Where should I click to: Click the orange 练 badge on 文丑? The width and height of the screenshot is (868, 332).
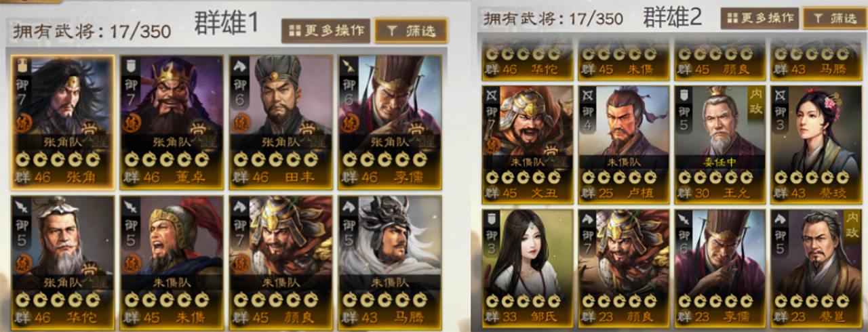click(493, 145)
